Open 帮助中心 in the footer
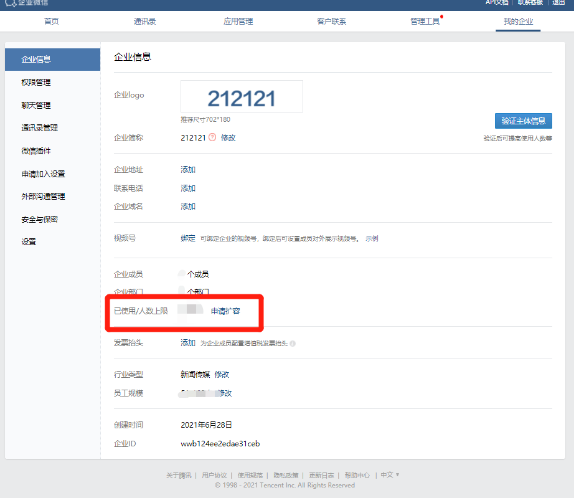 357,475
